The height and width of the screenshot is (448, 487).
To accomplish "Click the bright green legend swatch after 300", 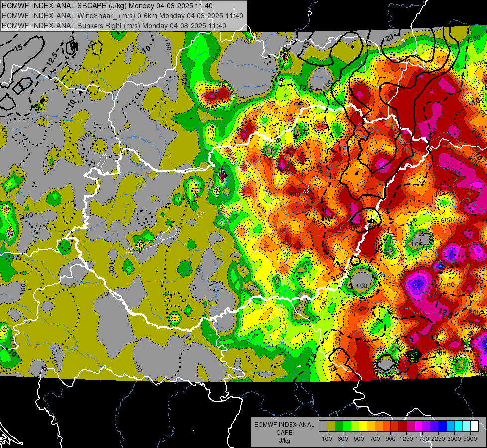I will coord(347,426).
